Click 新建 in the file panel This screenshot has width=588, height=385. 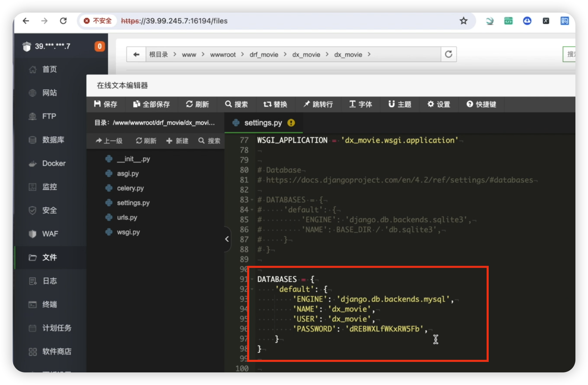pos(177,141)
